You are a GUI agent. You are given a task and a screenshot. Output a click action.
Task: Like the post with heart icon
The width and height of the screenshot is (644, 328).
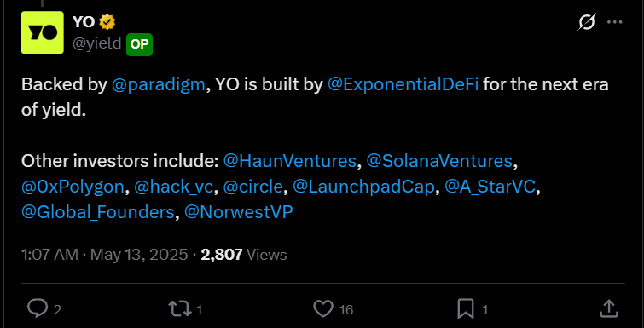[x=323, y=308]
